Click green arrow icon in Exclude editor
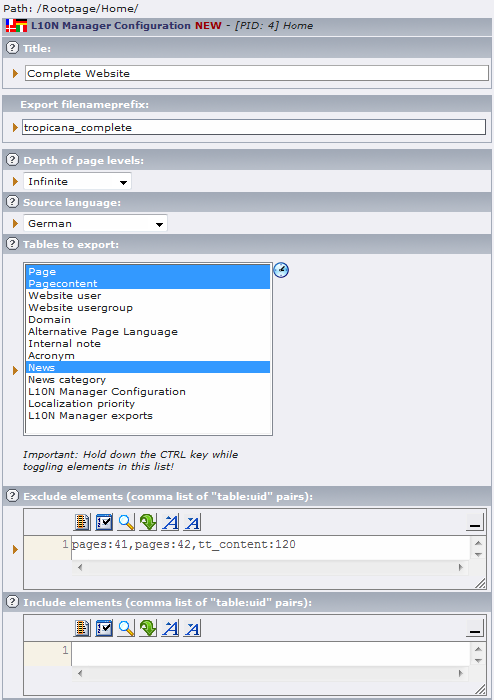494x700 pixels. 148,522
